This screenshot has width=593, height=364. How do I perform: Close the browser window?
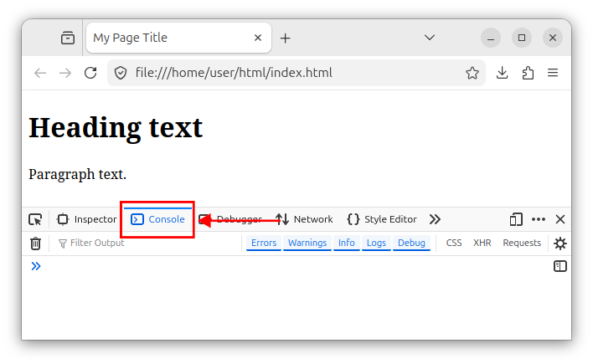tap(553, 38)
